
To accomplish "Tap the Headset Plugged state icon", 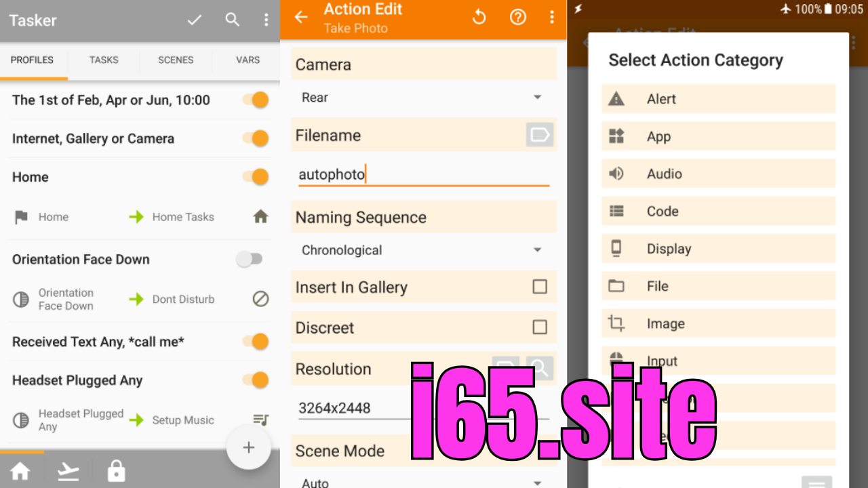I will click(x=21, y=420).
